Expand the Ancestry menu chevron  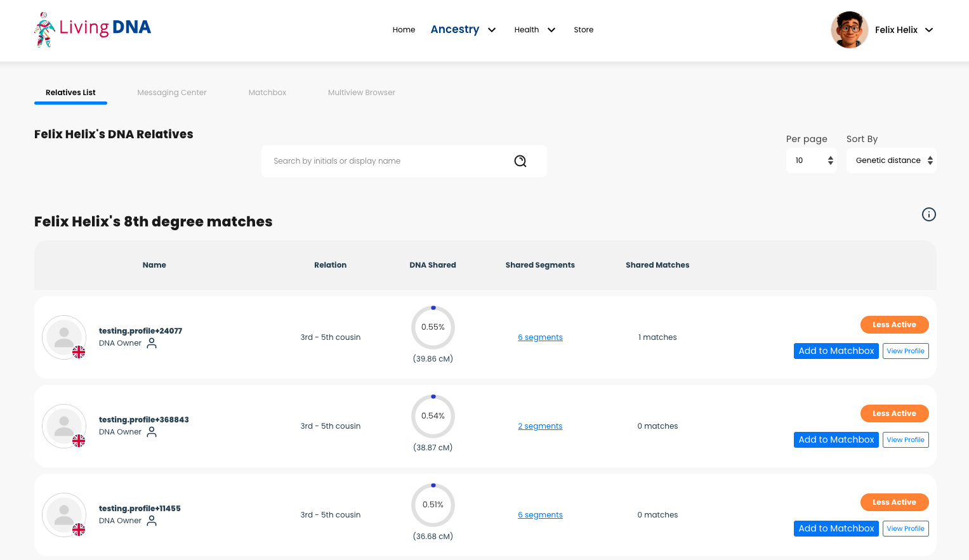click(492, 30)
